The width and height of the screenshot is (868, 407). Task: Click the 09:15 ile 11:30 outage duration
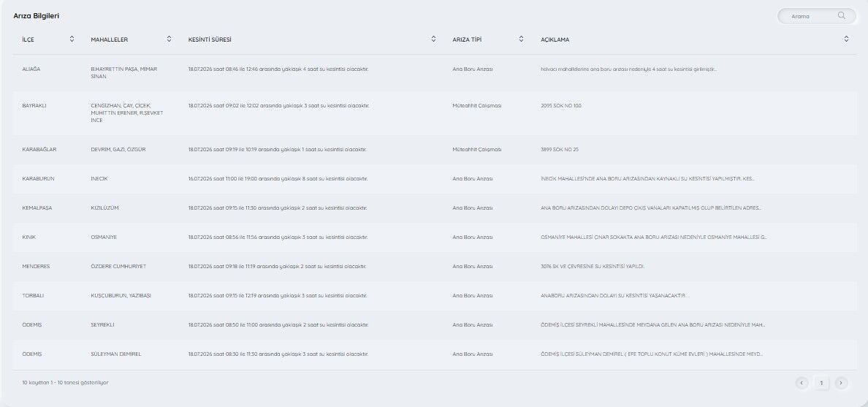tap(278, 208)
